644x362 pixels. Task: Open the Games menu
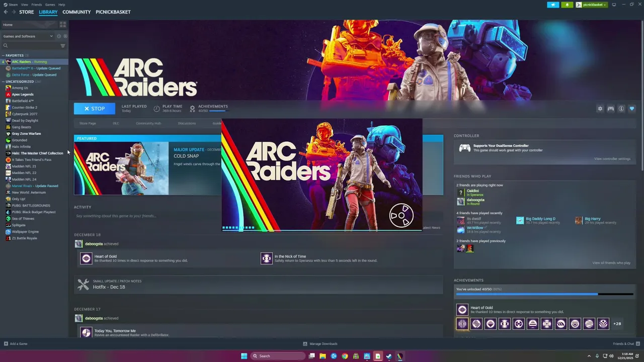(x=50, y=5)
